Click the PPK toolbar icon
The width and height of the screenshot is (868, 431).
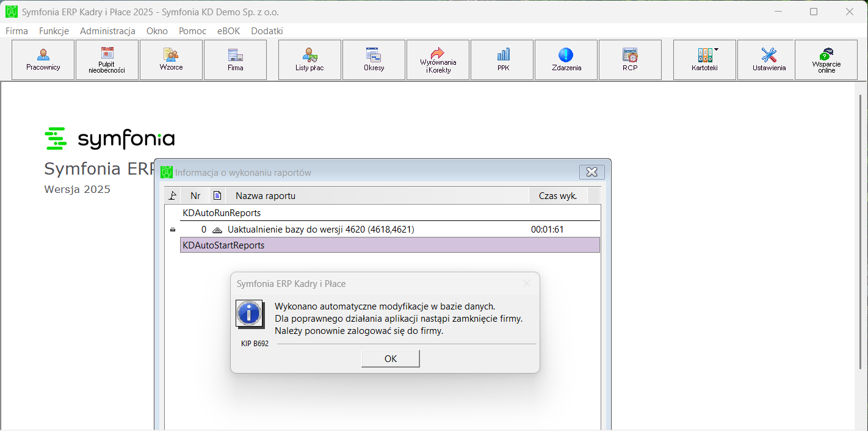[502, 60]
